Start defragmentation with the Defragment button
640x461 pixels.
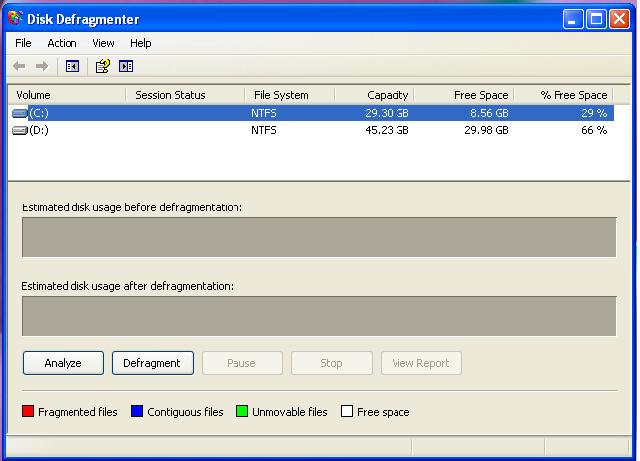153,363
